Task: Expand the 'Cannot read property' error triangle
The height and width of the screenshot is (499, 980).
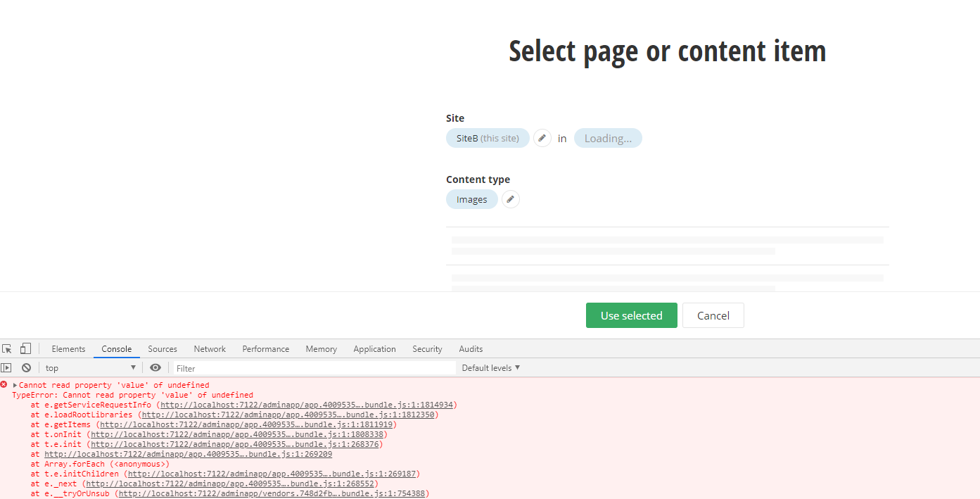Action: click(15, 386)
